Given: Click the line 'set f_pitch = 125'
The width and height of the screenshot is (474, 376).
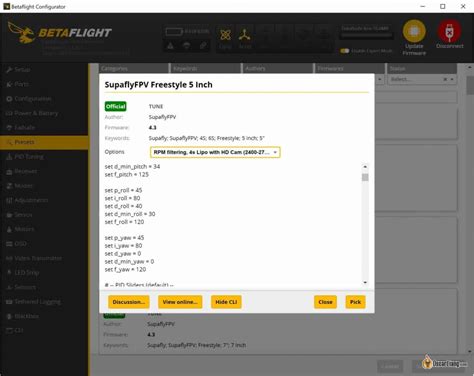Looking at the screenshot, I should pyautogui.click(x=127, y=174).
